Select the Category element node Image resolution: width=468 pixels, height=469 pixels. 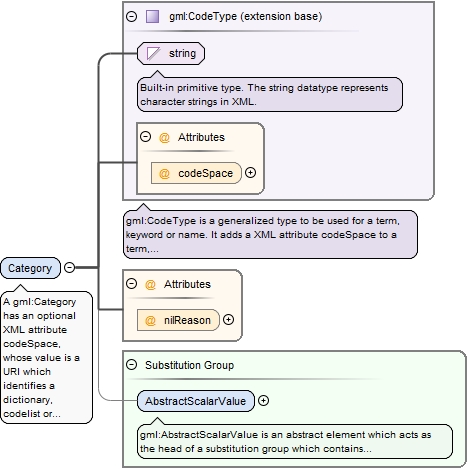pos(31,268)
